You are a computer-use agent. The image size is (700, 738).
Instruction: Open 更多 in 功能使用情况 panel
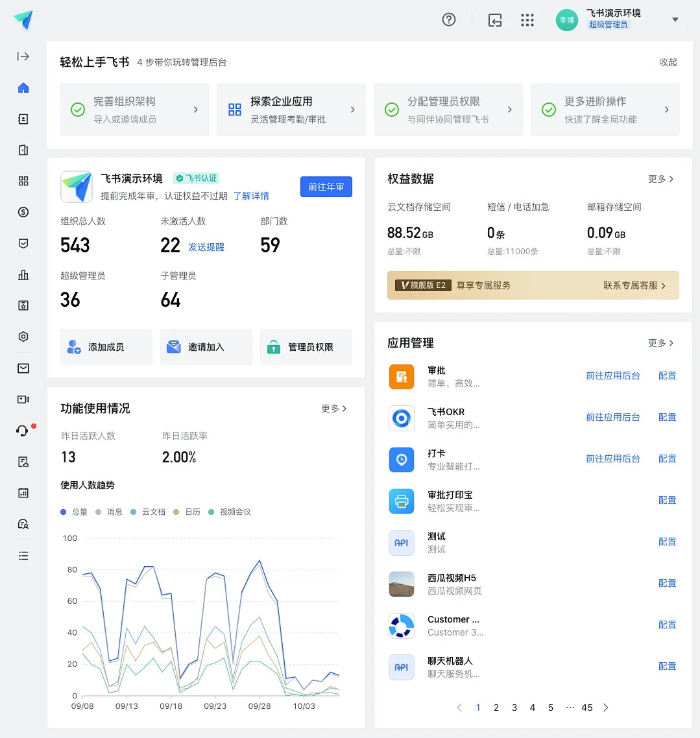pyautogui.click(x=333, y=409)
